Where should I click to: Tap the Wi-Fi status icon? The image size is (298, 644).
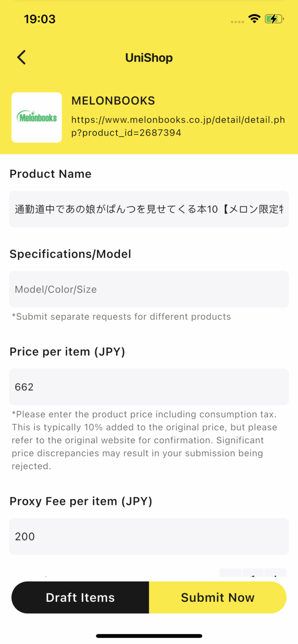(255, 19)
